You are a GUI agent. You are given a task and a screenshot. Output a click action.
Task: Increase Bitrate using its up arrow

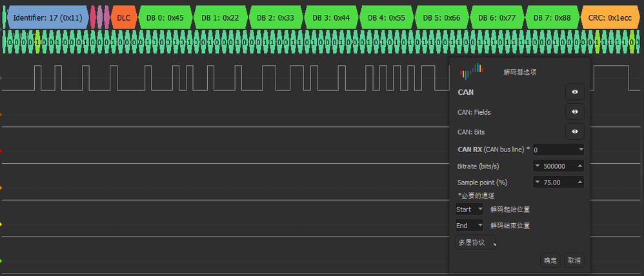click(579, 166)
